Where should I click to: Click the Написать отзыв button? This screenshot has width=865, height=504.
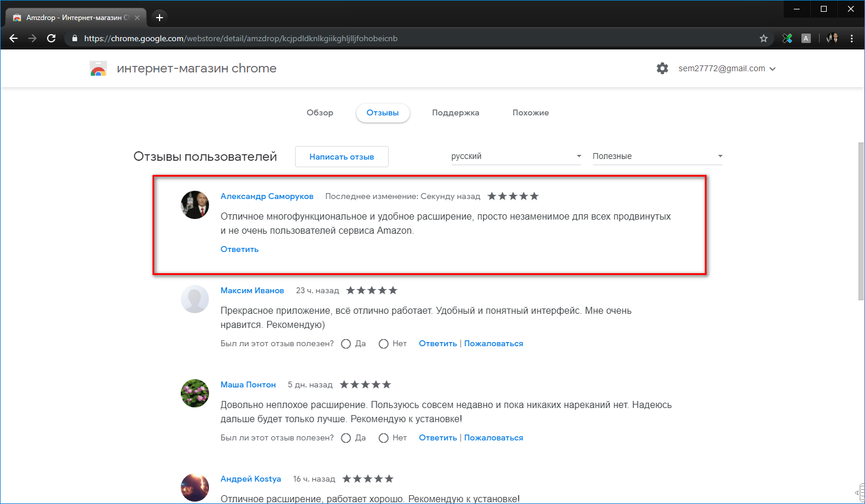342,157
